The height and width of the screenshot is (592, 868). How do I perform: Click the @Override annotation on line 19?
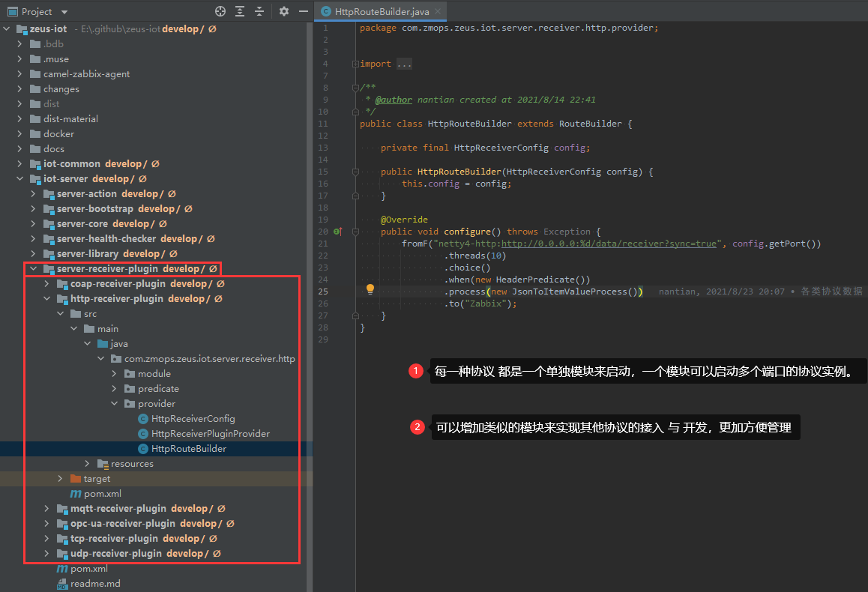[404, 220]
